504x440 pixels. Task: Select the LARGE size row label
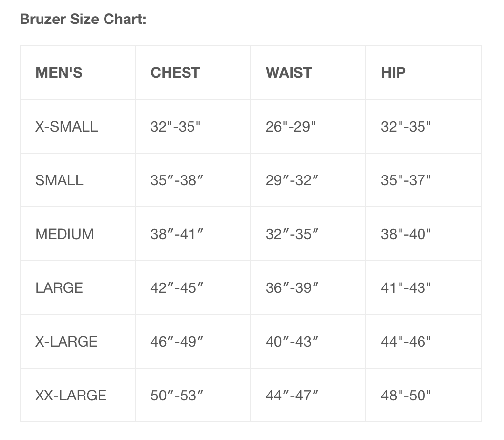(59, 288)
